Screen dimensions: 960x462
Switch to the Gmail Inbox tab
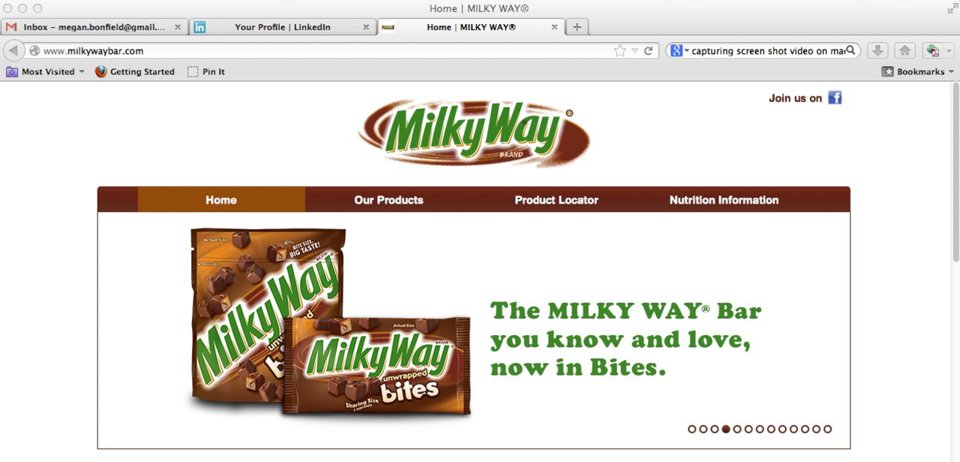pos(93,27)
